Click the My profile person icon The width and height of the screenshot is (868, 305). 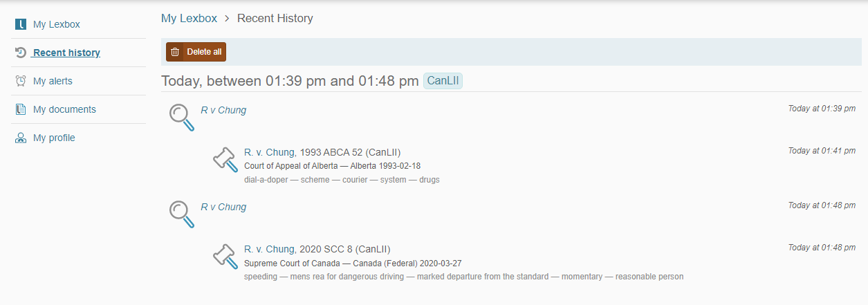click(21, 138)
